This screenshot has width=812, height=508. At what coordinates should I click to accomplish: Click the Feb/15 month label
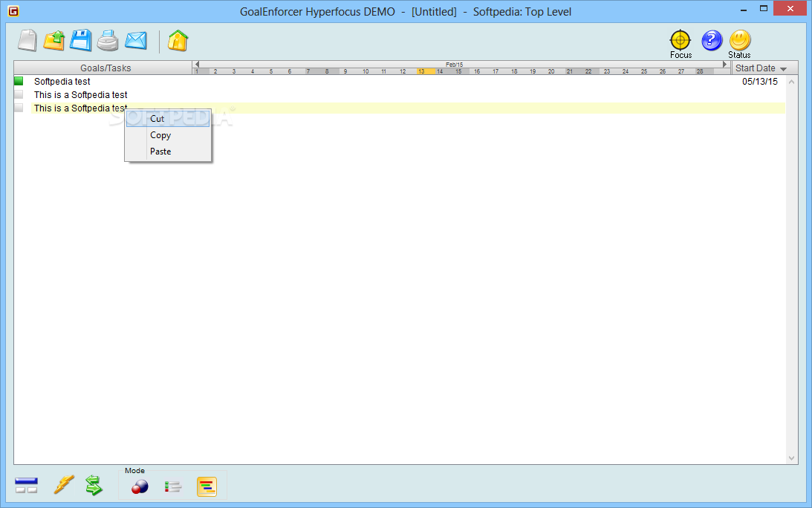coord(454,64)
